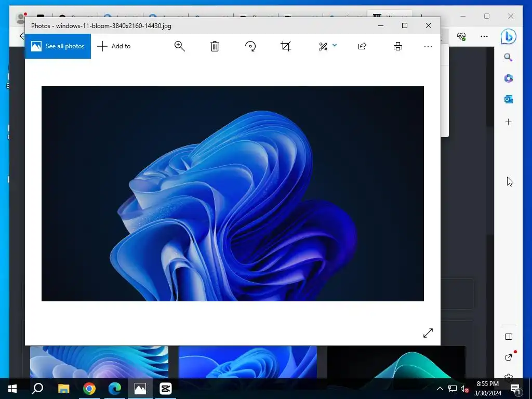Click Edge back arrow button

pos(22,36)
